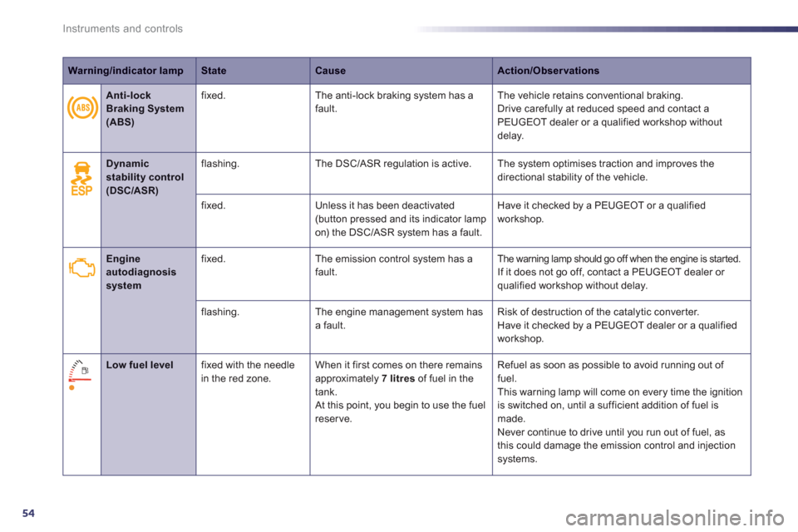798x532 pixels.
Task: Click 'fixed.' state in the ABS row
Action: (214, 96)
